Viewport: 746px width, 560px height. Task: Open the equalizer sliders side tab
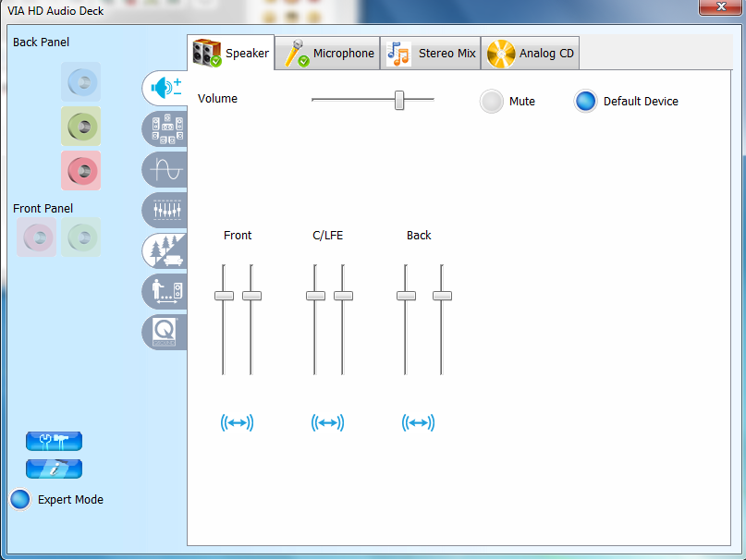pos(166,211)
